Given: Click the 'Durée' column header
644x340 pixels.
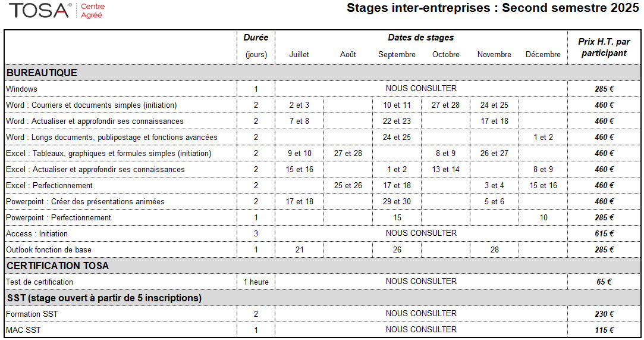Looking at the screenshot, I should tap(256, 38).
